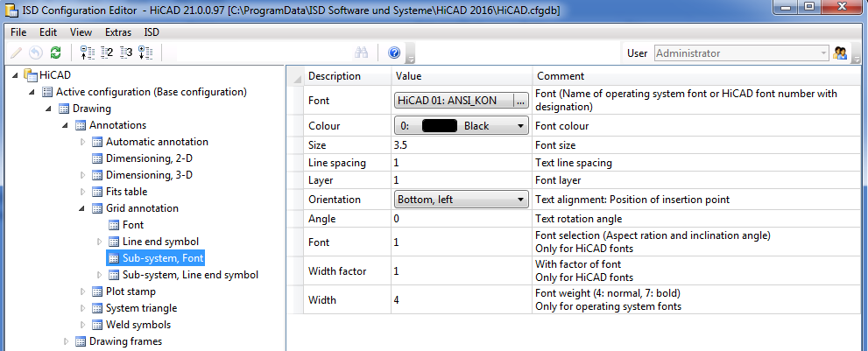Click the Width value 4

click(x=462, y=300)
